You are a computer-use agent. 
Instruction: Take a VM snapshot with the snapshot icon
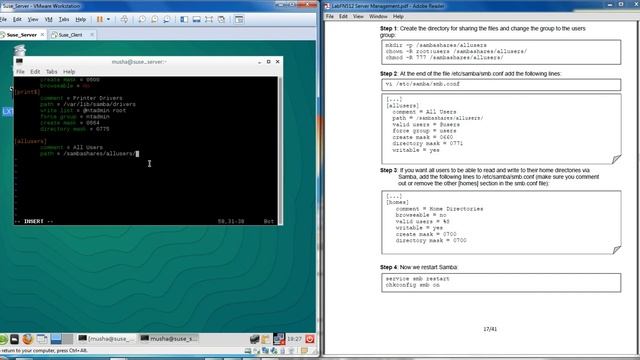click(x=142, y=19)
